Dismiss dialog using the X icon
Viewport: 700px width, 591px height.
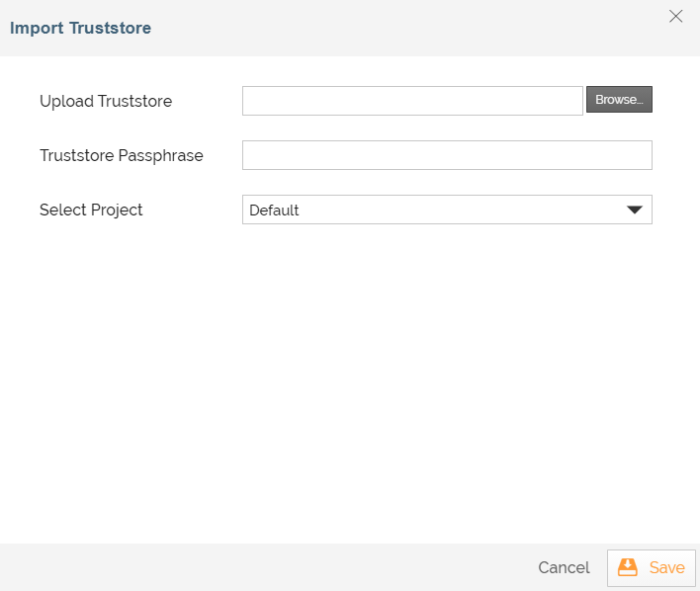(x=675, y=16)
